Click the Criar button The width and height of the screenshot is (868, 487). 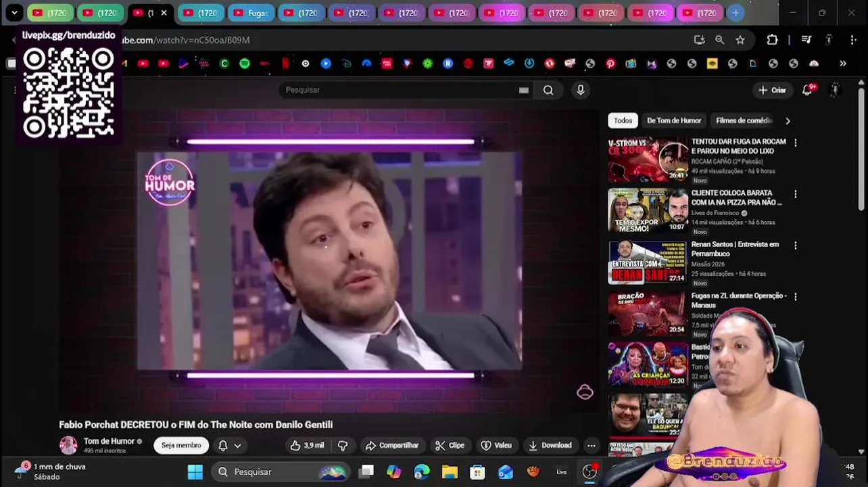[x=772, y=90]
